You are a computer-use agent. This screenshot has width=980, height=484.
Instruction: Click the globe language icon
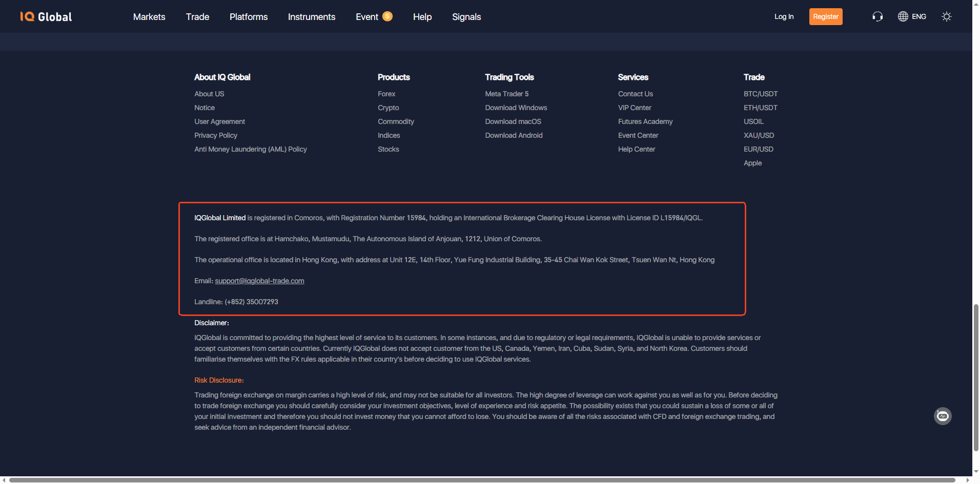click(x=903, y=17)
